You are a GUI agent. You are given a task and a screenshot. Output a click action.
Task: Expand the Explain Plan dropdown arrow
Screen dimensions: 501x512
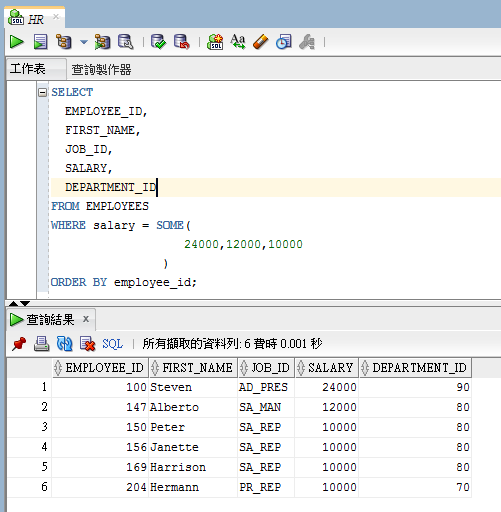click(x=84, y=42)
